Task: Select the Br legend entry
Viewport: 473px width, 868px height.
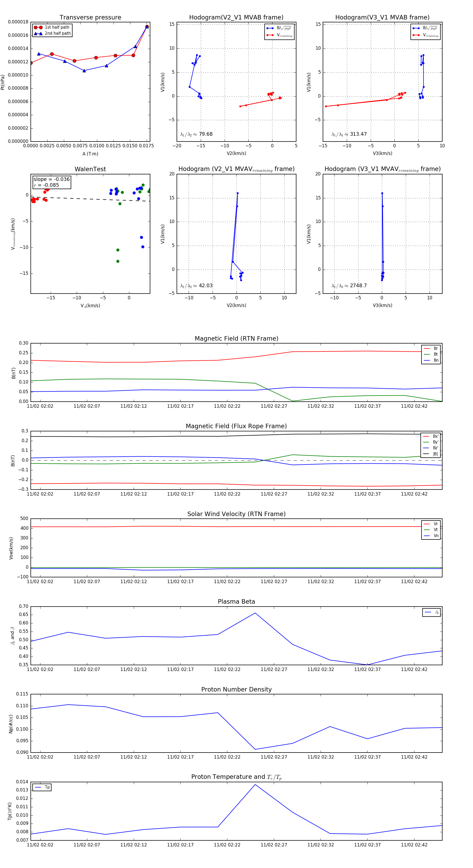Action: coord(431,349)
